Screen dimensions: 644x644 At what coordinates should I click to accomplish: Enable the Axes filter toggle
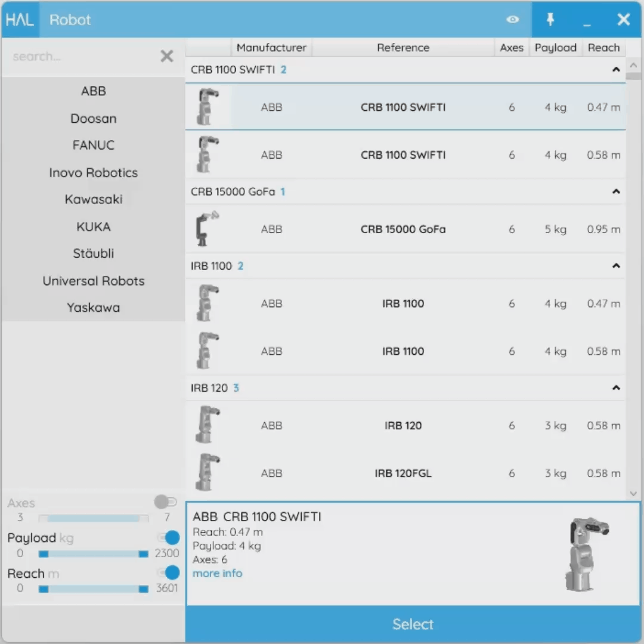[166, 501]
